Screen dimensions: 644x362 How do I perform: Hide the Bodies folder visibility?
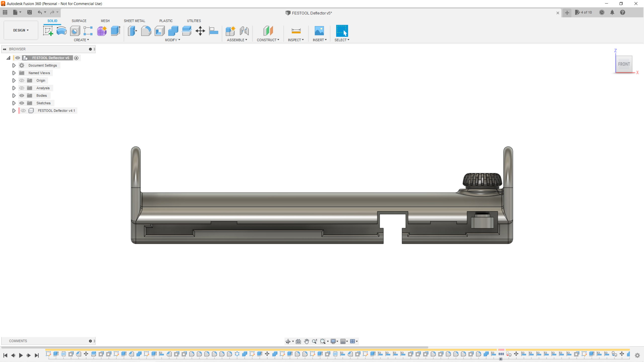pyautogui.click(x=22, y=96)
